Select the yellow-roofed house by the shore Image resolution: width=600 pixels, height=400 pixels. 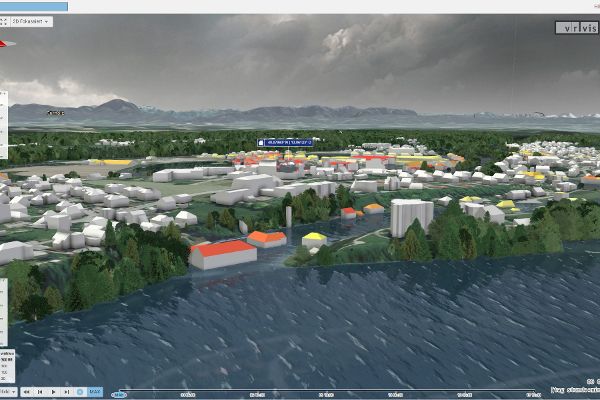coord(314,238)
